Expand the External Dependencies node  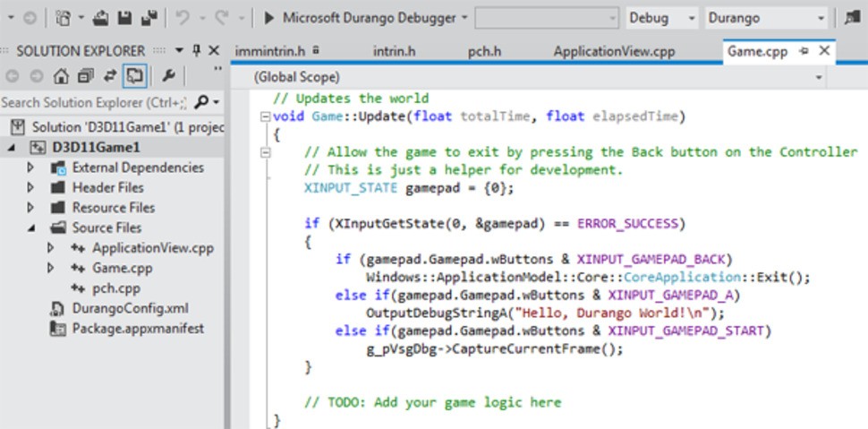pos(31,167)
